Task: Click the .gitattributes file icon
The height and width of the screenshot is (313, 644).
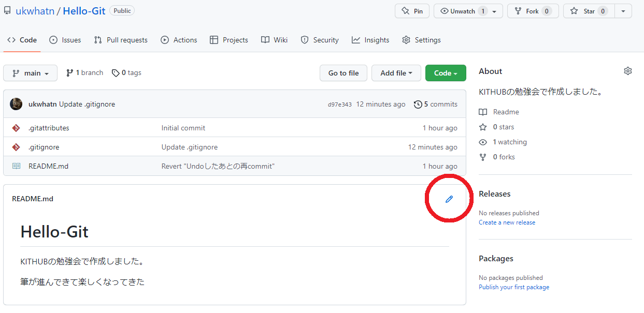Action: click(x=16, y=127)
